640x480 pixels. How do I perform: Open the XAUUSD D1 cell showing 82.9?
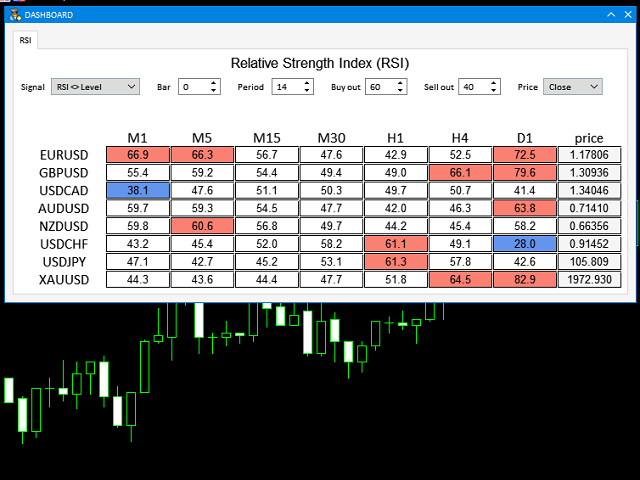(524, 279)
